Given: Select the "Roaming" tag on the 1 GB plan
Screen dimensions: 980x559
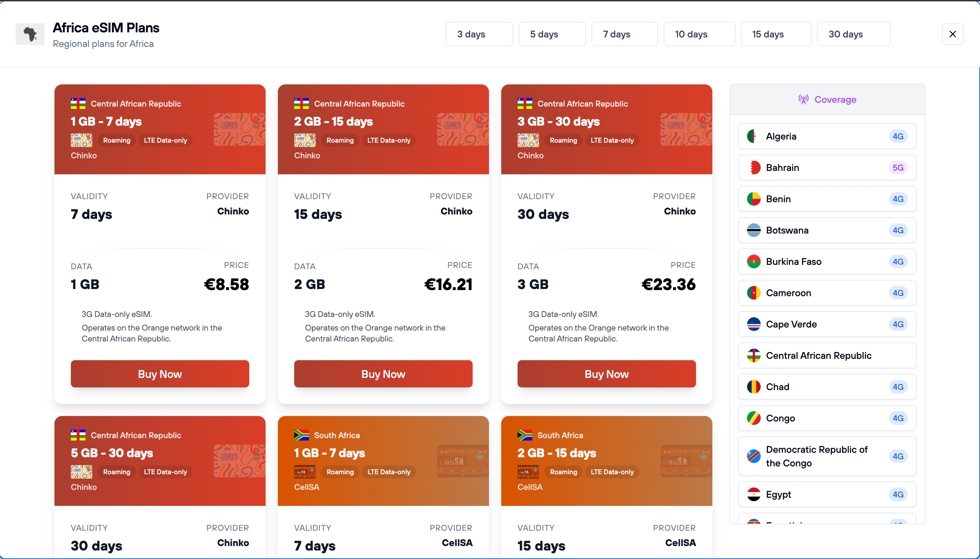Looking at the screenshot, I should pos(116,140).
